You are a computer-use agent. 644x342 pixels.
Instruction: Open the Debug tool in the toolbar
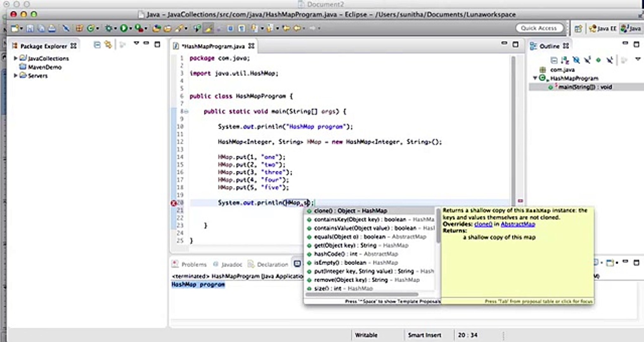click(x=109, y=28)
